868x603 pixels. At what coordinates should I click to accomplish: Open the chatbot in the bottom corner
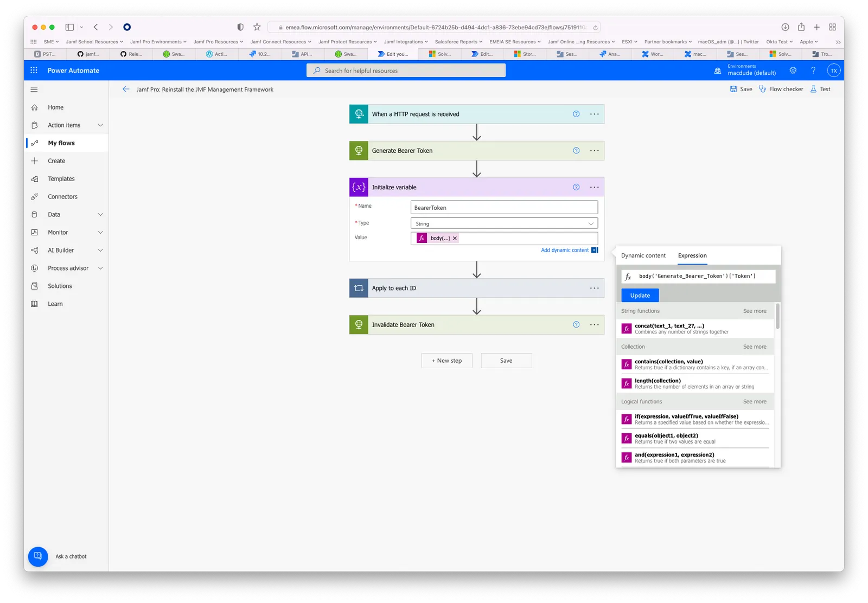[37, 556]
